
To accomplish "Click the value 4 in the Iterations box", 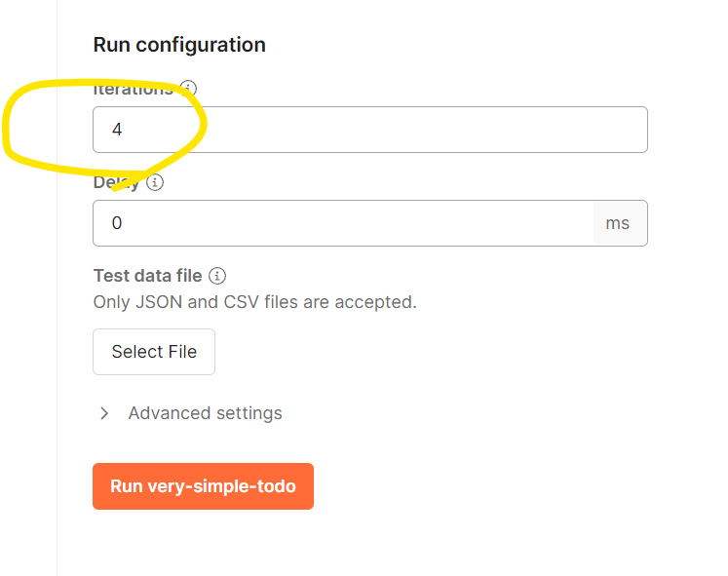I will pos(117,130).
